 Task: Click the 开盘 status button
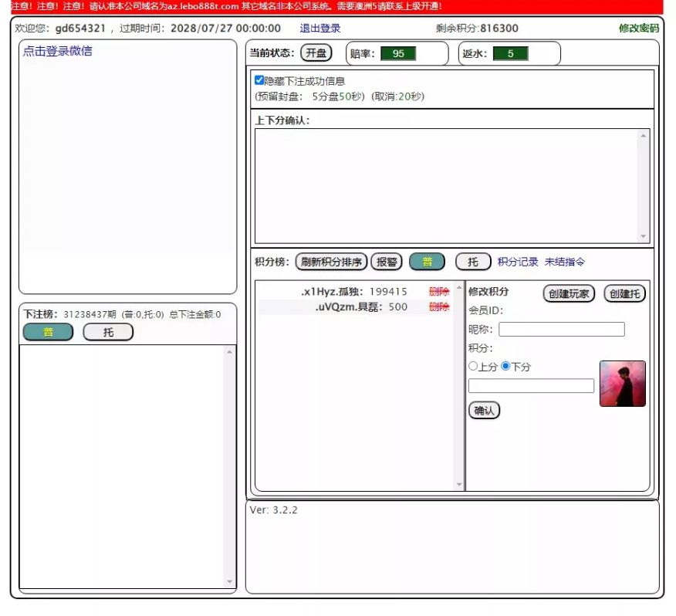pos(316,53)
